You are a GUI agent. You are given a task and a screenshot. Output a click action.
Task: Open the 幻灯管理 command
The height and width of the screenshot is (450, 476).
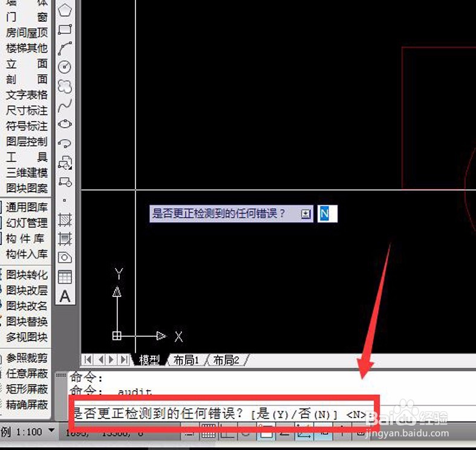point(27,223)
